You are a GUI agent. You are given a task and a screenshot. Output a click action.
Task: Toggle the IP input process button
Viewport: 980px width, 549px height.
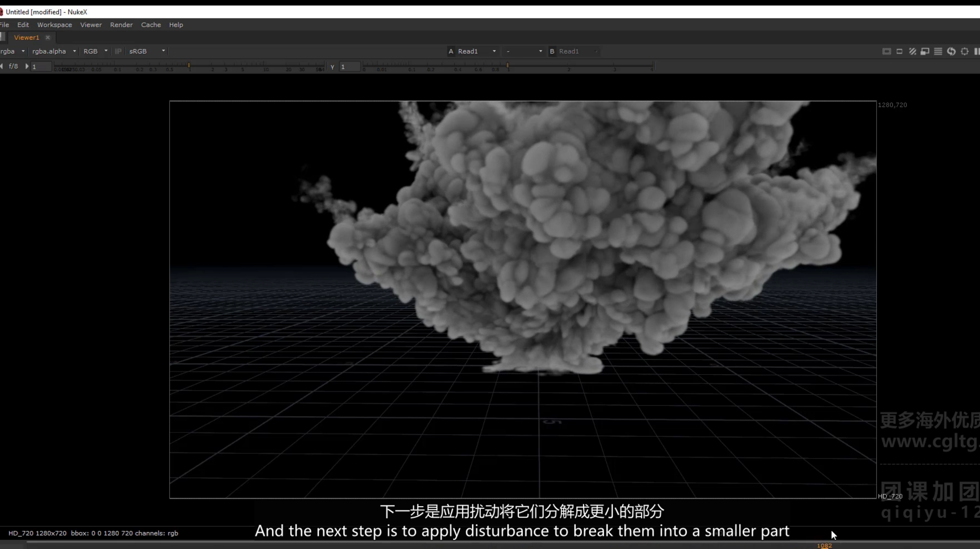click(118, 51)
